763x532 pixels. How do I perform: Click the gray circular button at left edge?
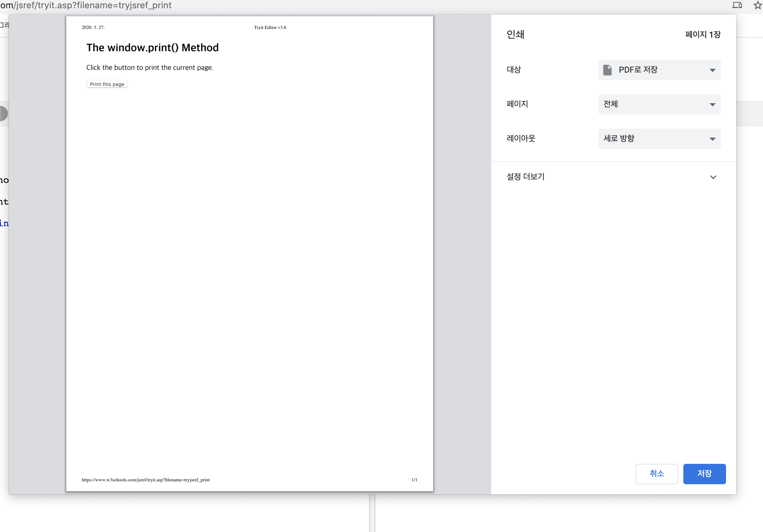click(3, 114)
